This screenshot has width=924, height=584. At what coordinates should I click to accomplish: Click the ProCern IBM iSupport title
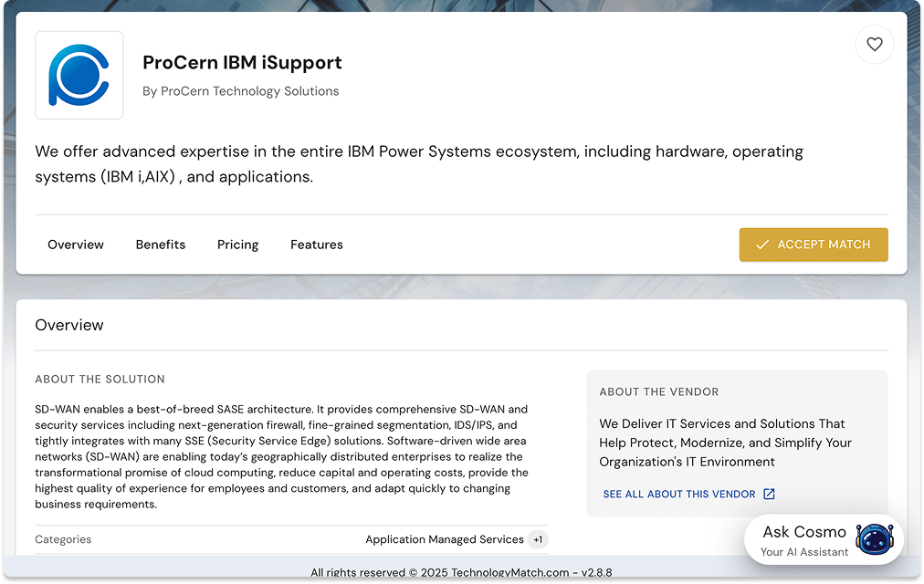pyautogui.click(x=242, y=62)
